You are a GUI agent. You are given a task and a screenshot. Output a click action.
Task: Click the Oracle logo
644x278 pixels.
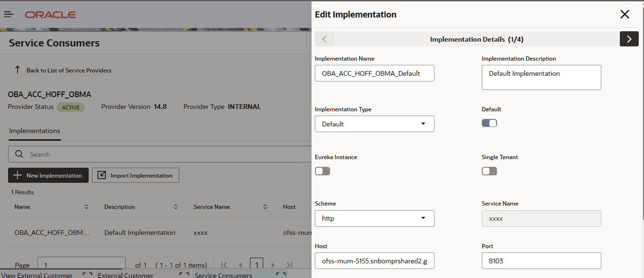(x=51, y=15)
